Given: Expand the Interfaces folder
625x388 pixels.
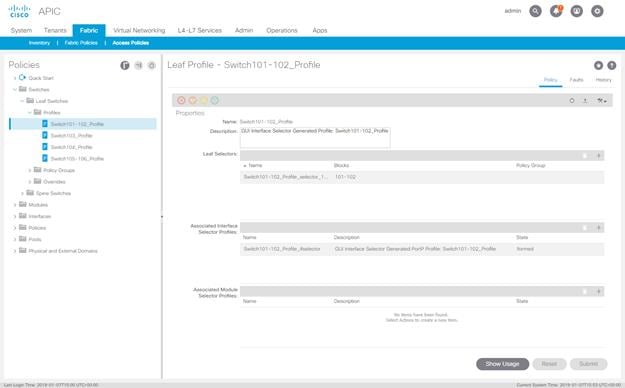Looking at the screenshot, I should [x=15, y=217].
